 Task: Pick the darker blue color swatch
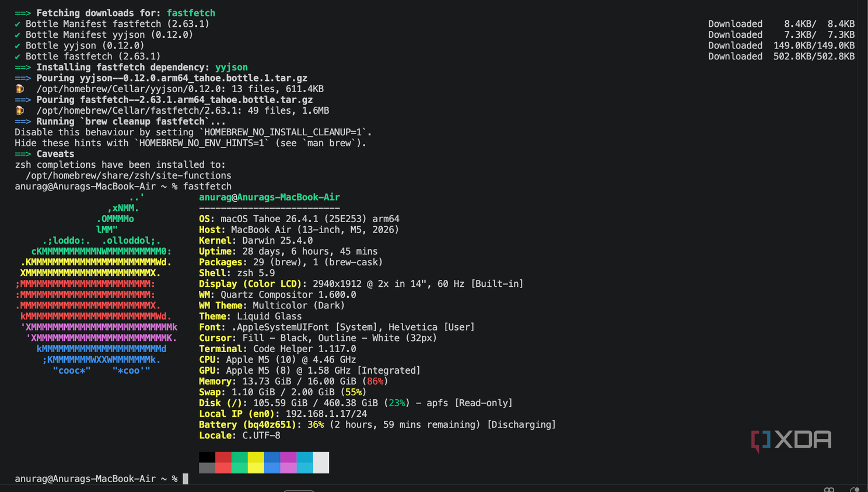pos(272,457)
